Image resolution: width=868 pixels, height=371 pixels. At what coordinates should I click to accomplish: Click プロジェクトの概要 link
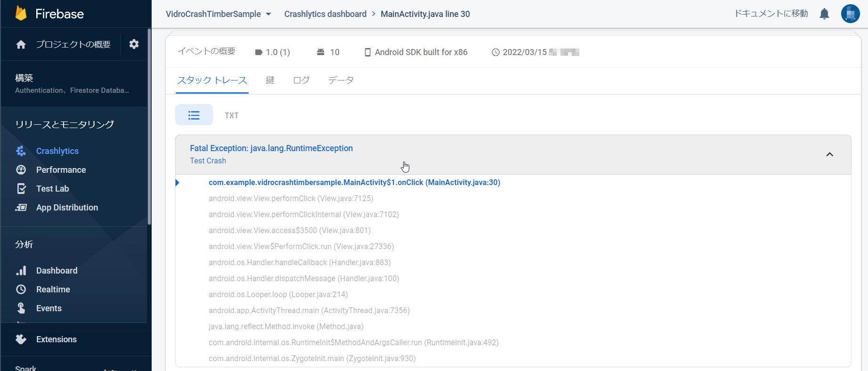click(x=73, y=44)
